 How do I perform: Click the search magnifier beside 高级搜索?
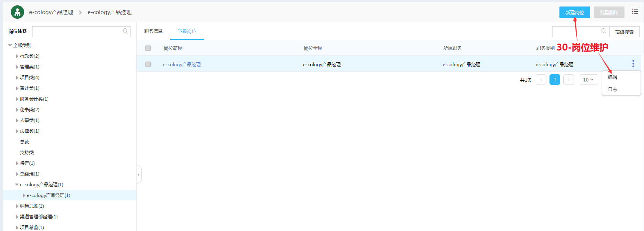point(603,31)
